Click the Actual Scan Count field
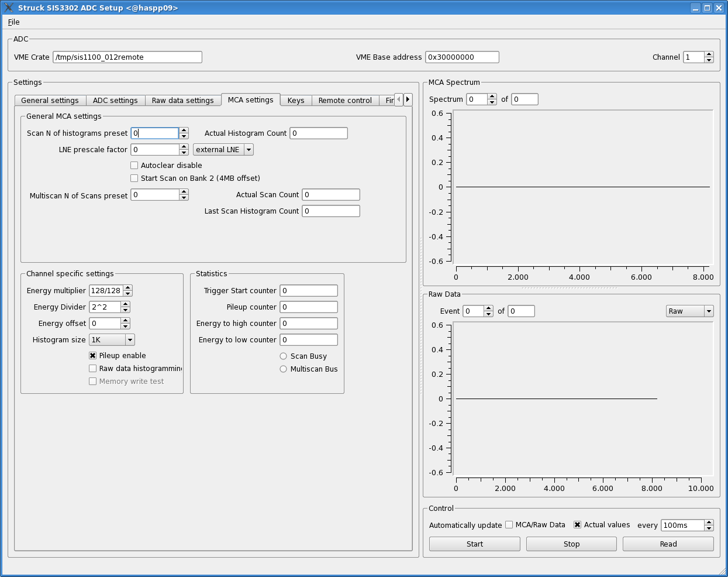728x577 pixels. coord(331,195)
